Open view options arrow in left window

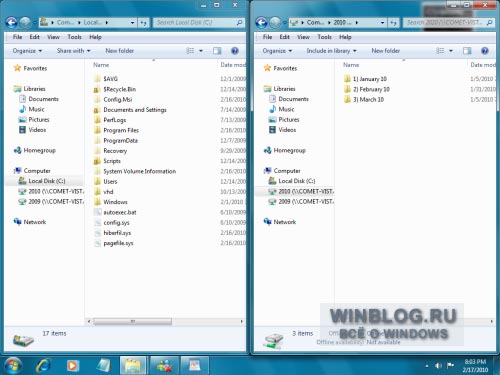pos(201,51)
